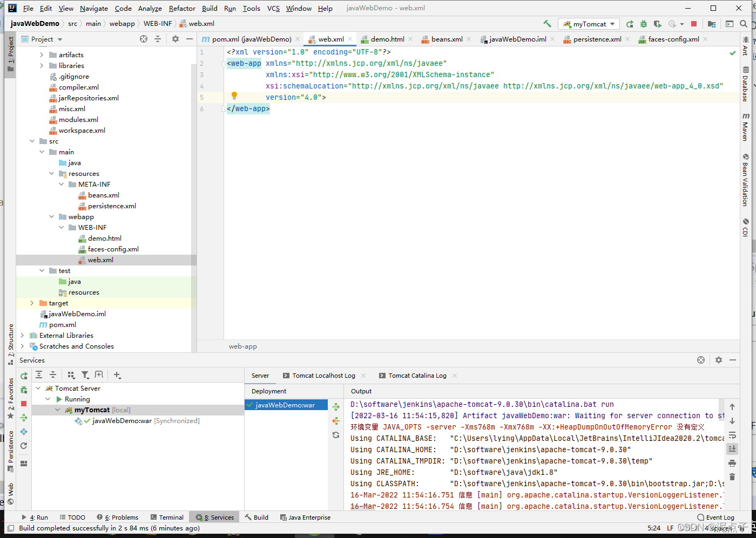This screenshot has height=538, width=756.
Task: Run myTomcat with Coverage icon
Action: 657,24
